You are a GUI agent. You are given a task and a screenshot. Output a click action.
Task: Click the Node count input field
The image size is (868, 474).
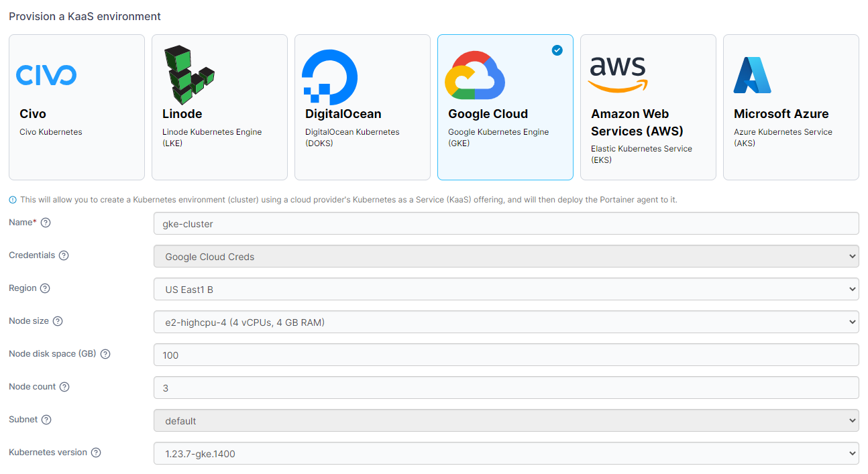(505, 387)
